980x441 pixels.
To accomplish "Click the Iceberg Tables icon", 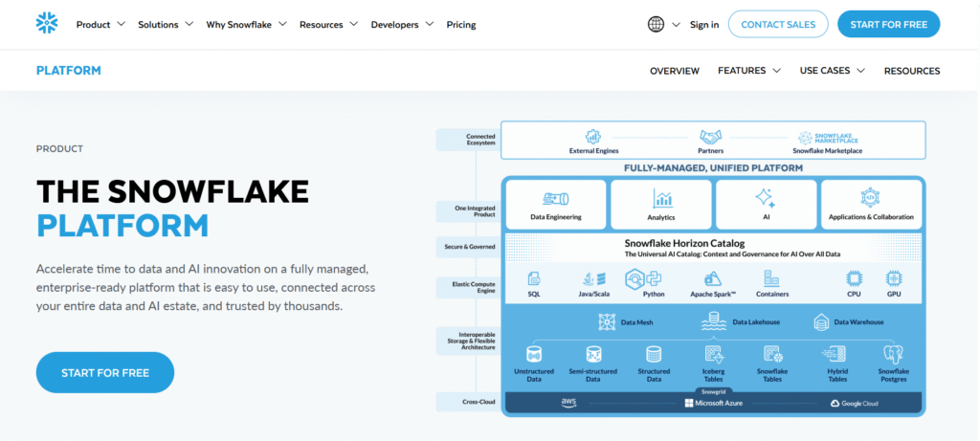I will (712, 354).
